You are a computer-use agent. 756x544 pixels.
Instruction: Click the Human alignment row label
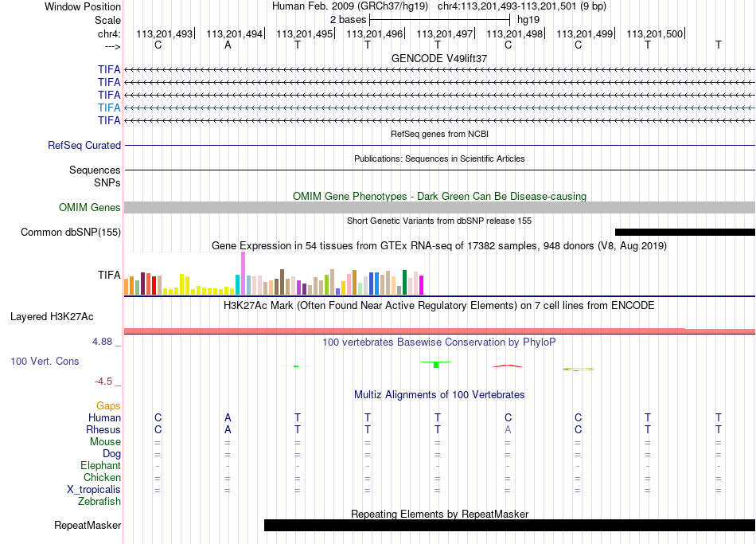(x=104, y=417)
